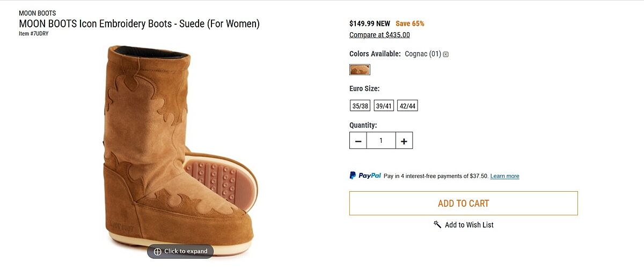Click the Click to expand label

[186, 251]
